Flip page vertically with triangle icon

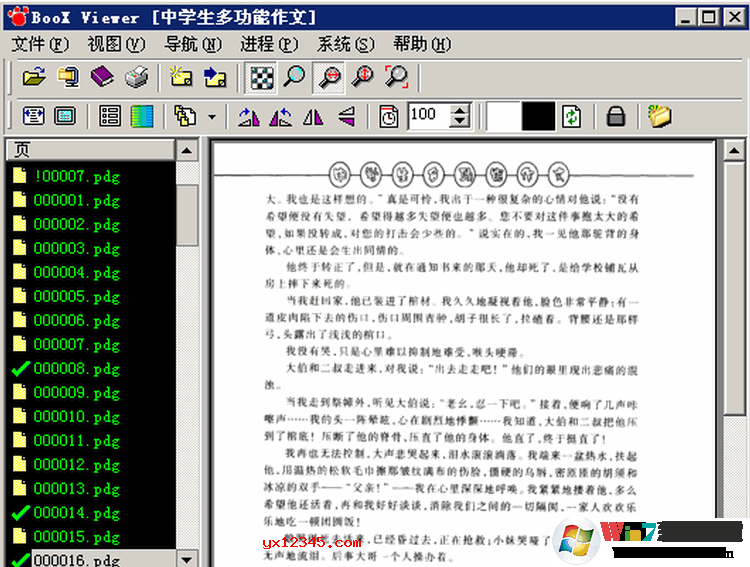[346, 116]
